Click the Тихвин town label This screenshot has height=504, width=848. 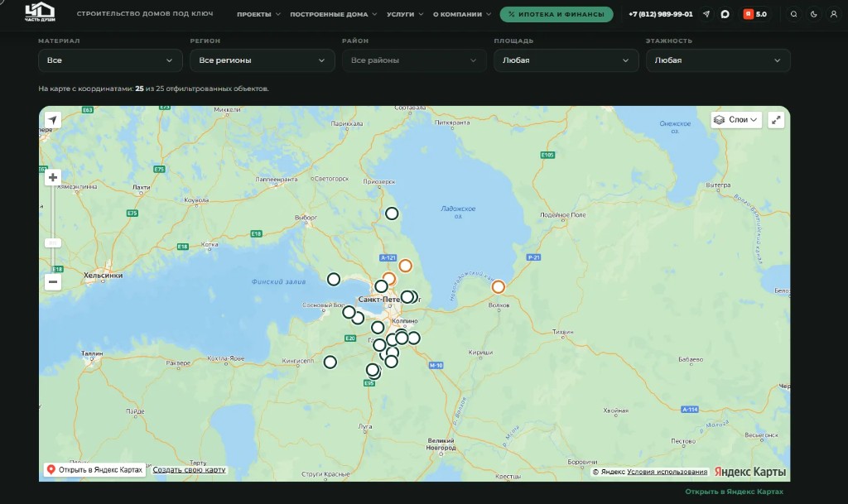click(562, 332)
